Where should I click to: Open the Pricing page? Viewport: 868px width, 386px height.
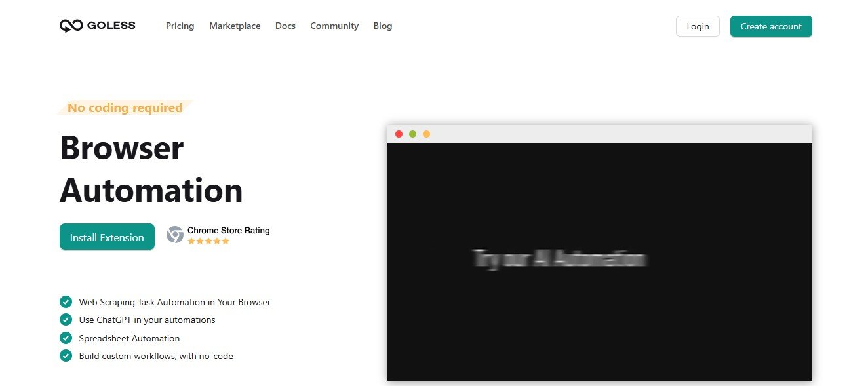[180, 26]
